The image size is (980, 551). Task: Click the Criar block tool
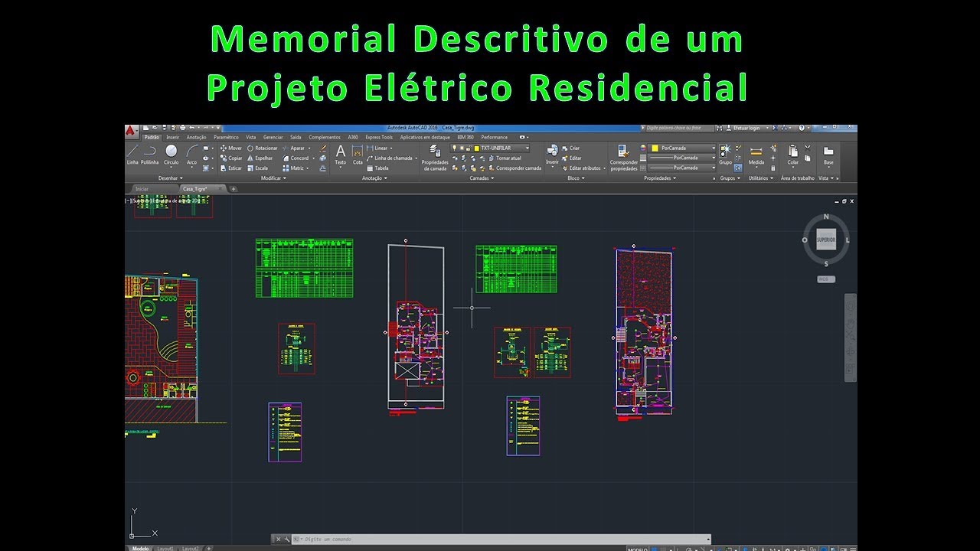[570, 148]
